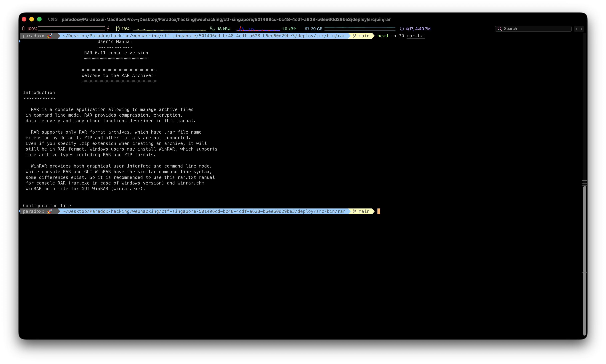The height and width of the screenshot is (364, 606).
Task: Go to previous search result arrow
Action: (x=577, y=29)
